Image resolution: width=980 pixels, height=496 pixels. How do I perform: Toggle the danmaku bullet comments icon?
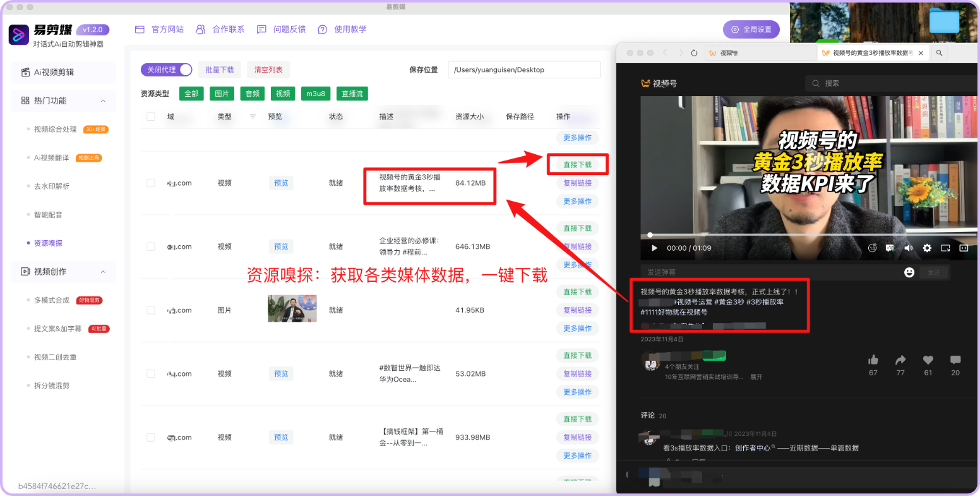click(890, 248)
